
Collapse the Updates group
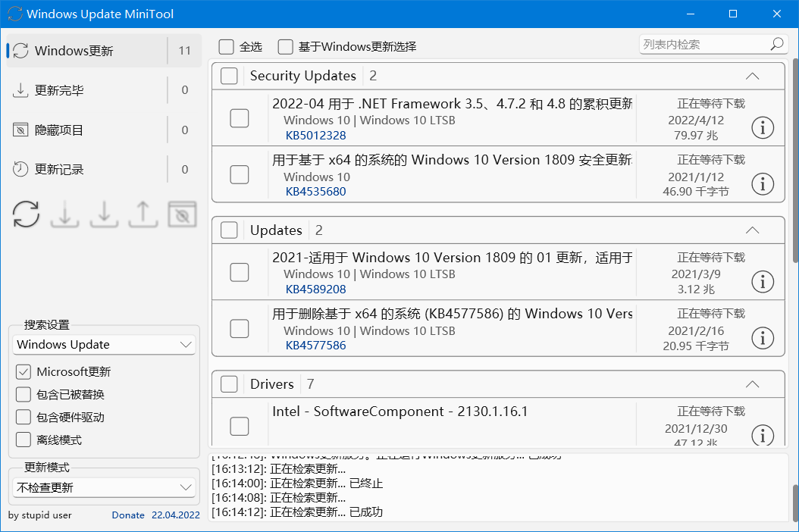(x=752, y=230)
